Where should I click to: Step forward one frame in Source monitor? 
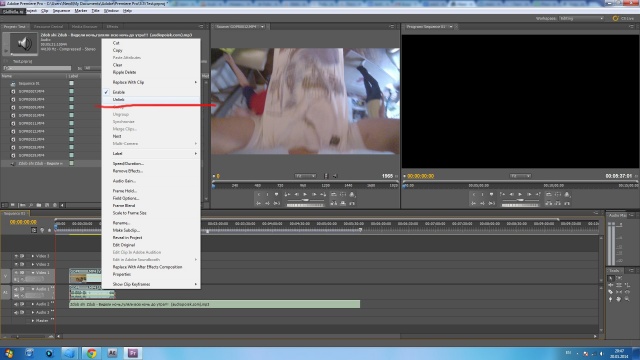coord(314,195)
